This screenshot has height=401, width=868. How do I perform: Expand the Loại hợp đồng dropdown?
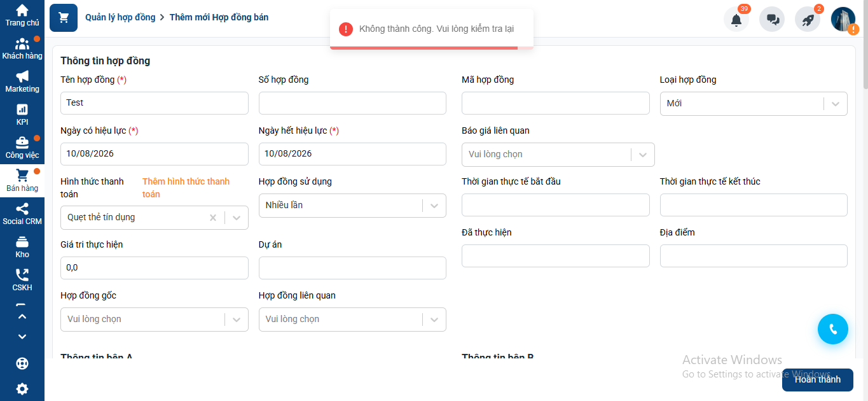(836, 104)
